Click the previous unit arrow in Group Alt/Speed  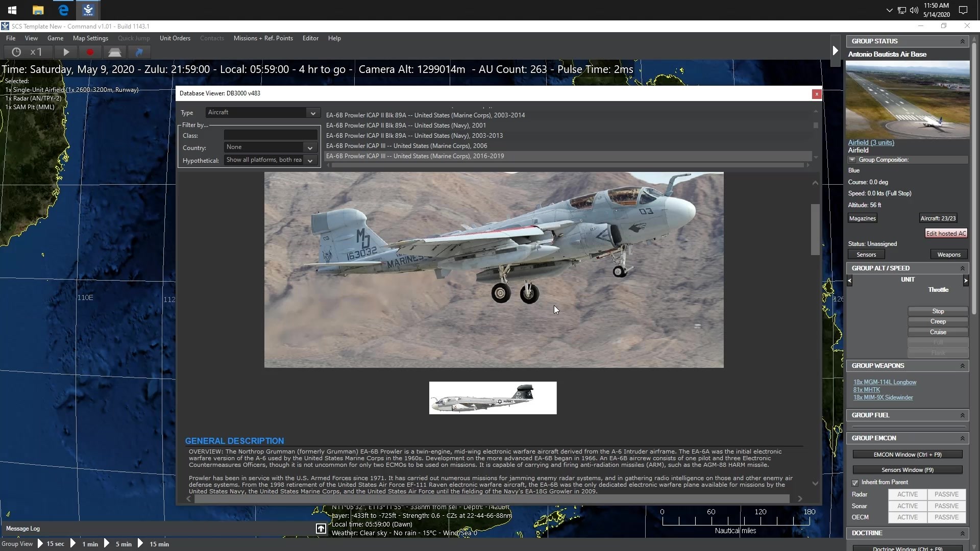(849, 281)
